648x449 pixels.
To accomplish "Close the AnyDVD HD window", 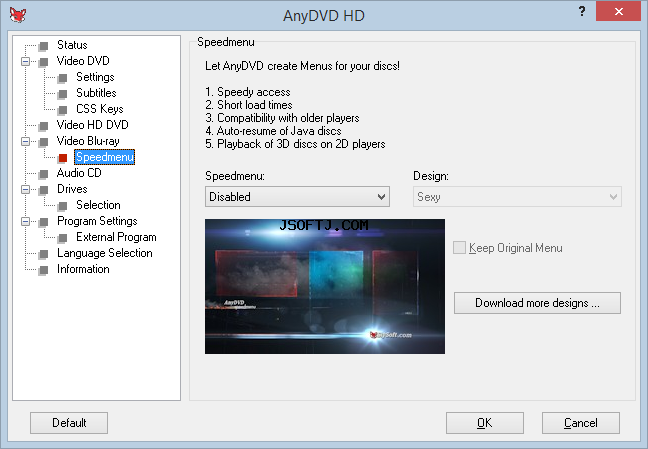I will tap(619, 11).
